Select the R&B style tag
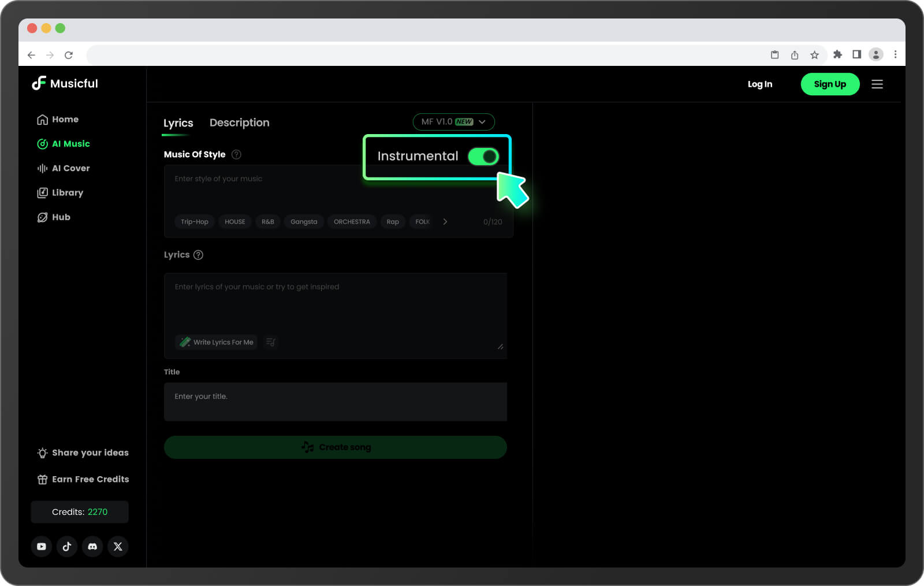This screenshot has width=924, height=586. pos(268,222)
